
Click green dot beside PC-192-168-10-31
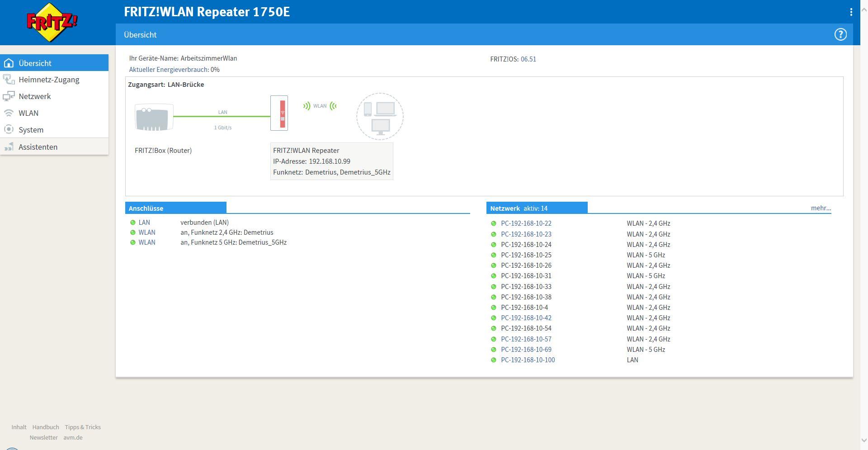click(x=494, y=276)
